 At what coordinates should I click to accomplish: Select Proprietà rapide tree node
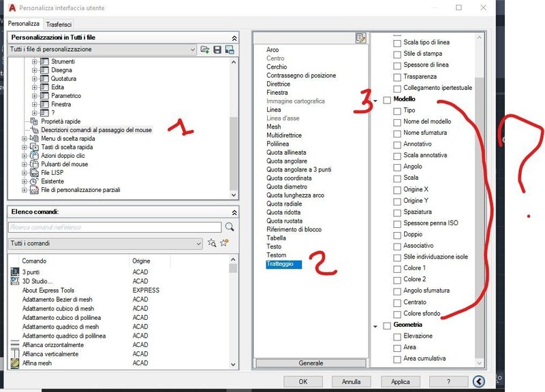61,121
